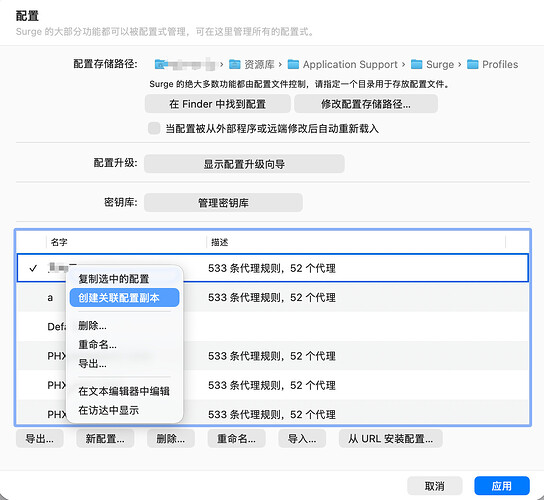
Task: Choose 创建关联配置副本 menu entry
Action: coord(124,298)
